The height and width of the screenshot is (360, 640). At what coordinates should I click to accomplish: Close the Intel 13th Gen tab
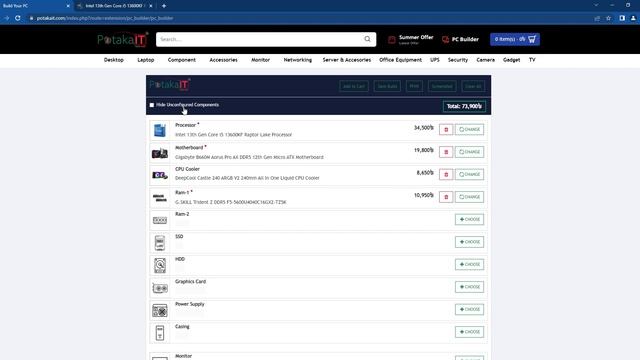[x=151, y=6]
